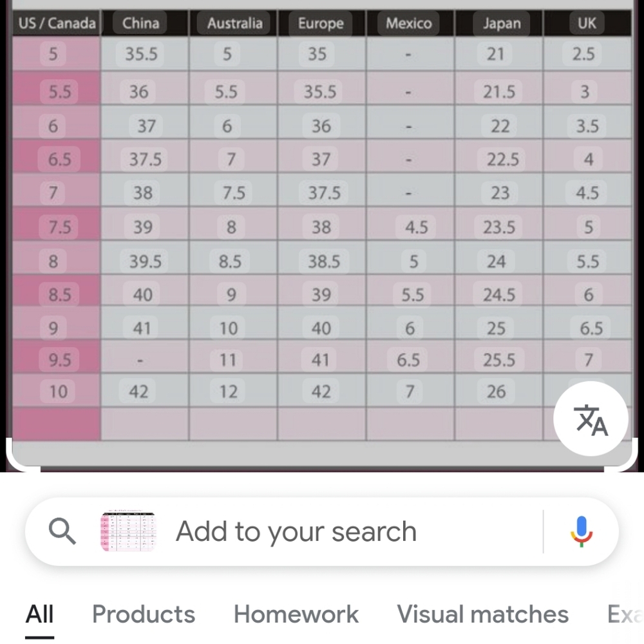
Task: Click the magnifying glass search icon
Action: 62,532
